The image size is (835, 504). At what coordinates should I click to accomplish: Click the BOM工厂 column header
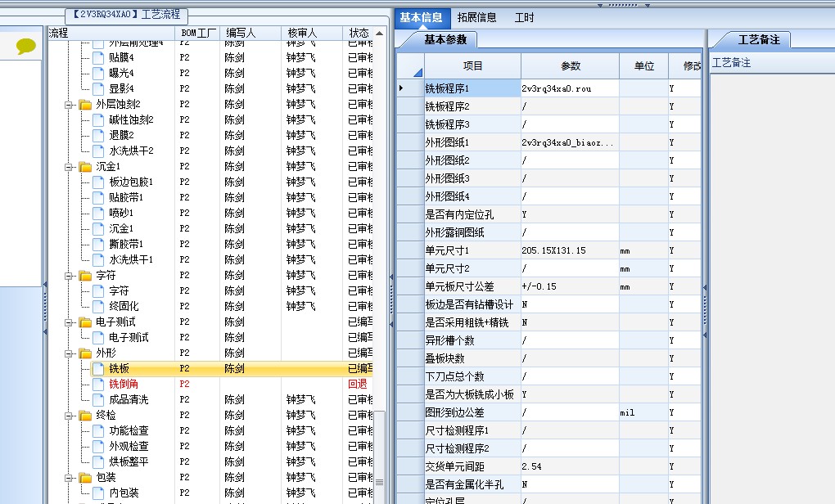point(199,33)
